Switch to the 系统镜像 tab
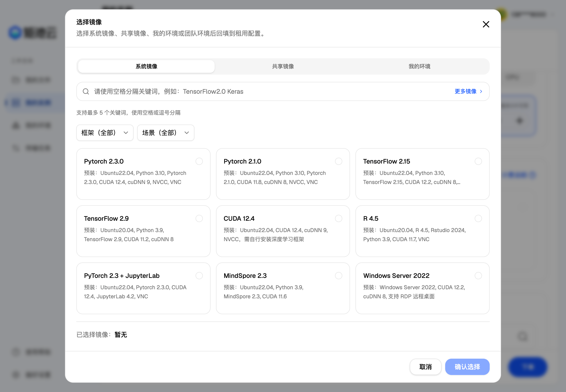The image size is (566, 392). pos(146,66)
